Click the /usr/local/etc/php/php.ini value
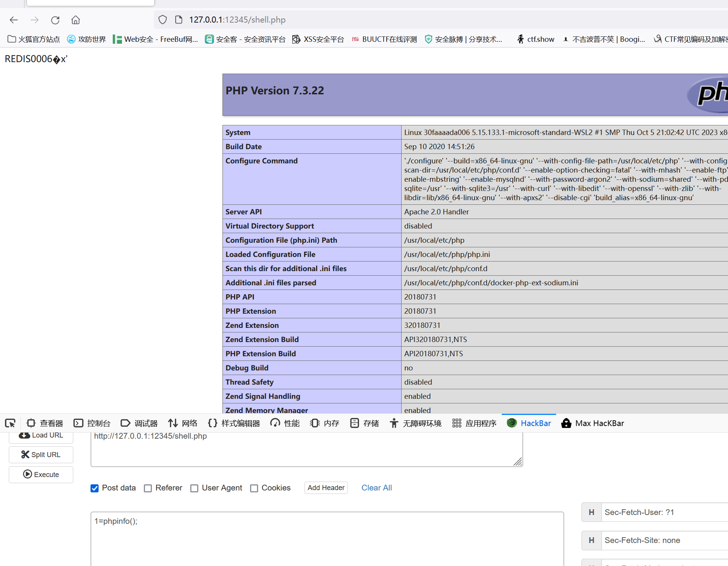728x566 pixels. point(447,254)
